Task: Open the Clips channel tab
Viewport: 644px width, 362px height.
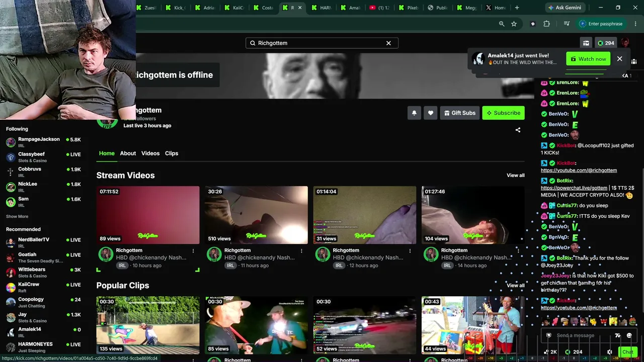Action: (172, 153)
